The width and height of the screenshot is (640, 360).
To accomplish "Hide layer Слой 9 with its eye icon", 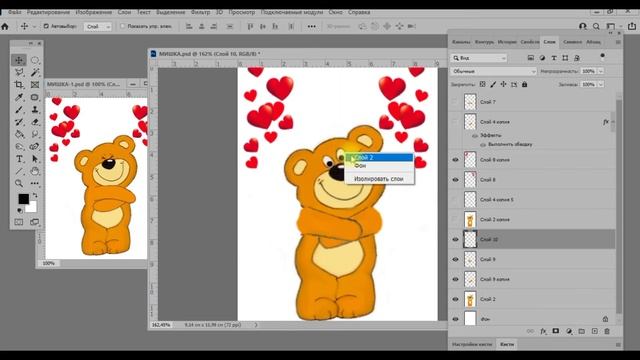I will 456,260.
